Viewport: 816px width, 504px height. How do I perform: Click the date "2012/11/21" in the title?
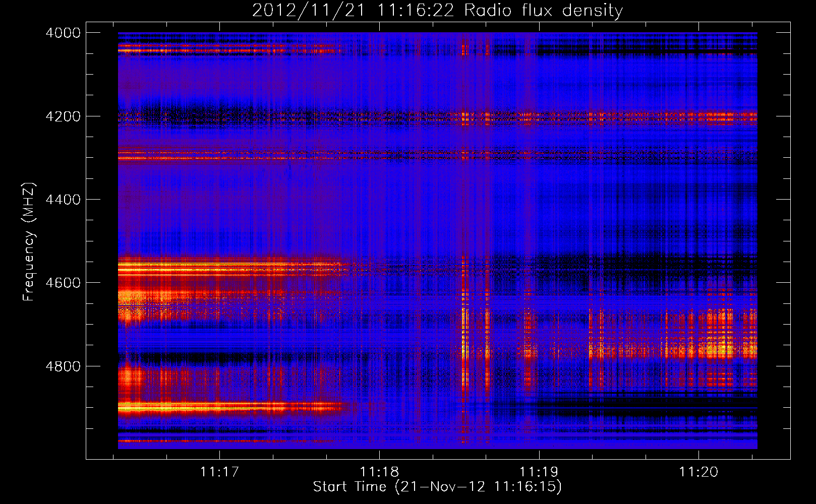[308, 10]
